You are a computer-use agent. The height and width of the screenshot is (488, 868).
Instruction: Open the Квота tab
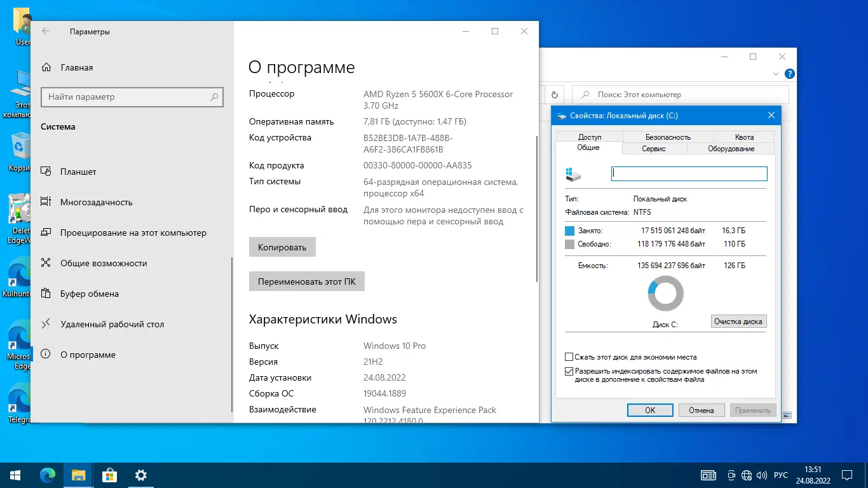pos(743,137)
